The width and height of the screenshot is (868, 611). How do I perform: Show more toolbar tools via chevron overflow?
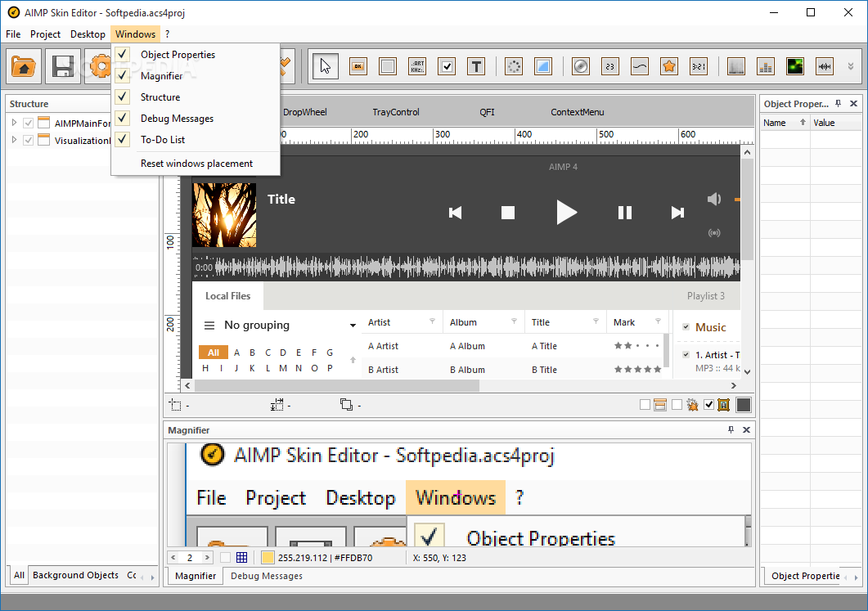[851, 66]
